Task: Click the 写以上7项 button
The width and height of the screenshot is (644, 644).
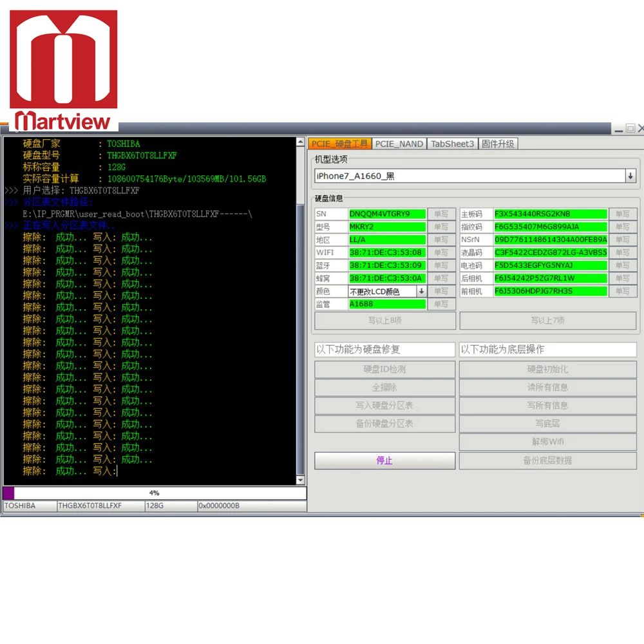Action: (548, 320)
